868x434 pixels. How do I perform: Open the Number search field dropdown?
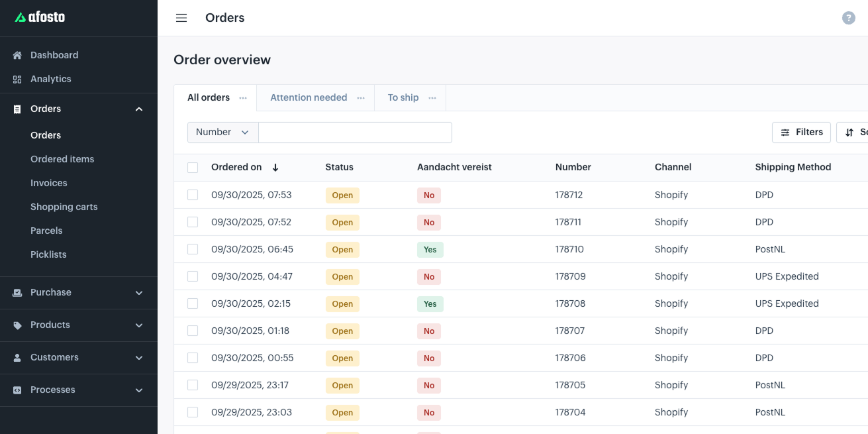point(222,133)
